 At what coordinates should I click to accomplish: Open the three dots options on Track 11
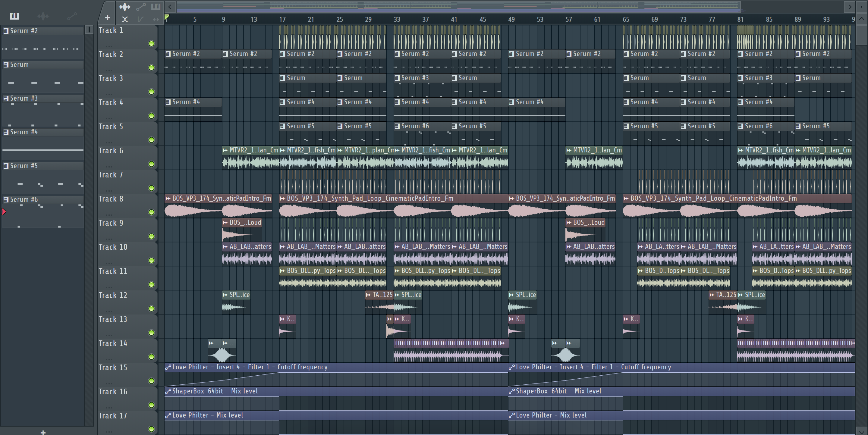pos(109,287)
